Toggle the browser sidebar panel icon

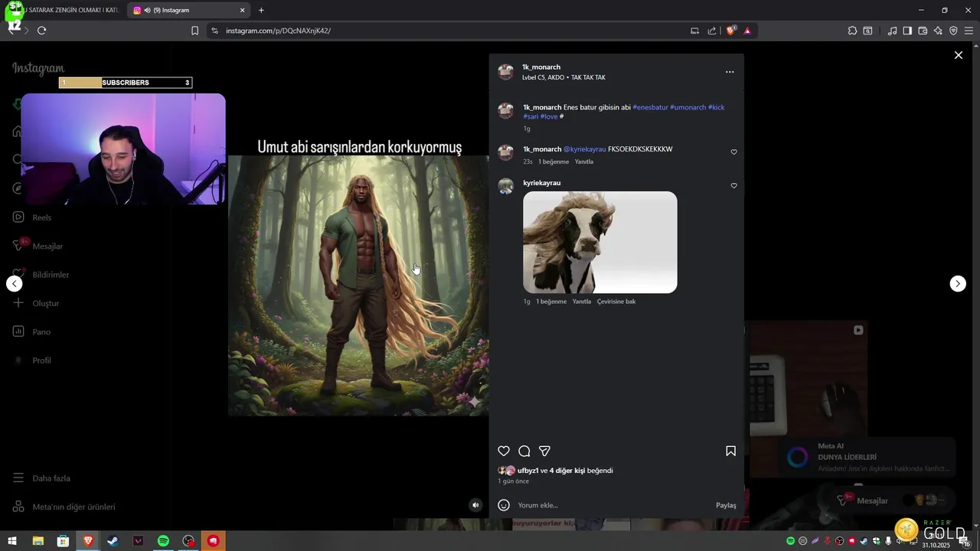click(907, 31)
